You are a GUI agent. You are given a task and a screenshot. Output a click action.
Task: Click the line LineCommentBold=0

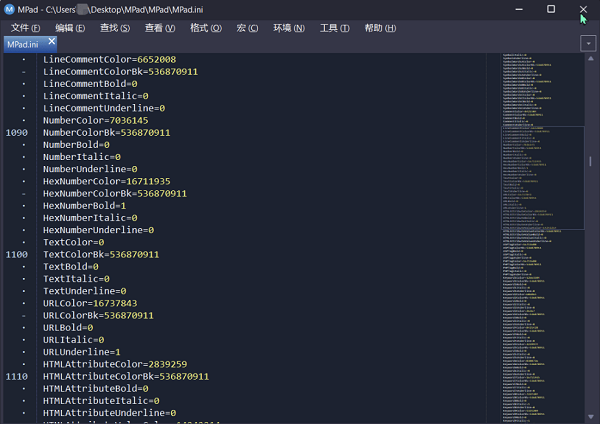[x=90, y=84]
